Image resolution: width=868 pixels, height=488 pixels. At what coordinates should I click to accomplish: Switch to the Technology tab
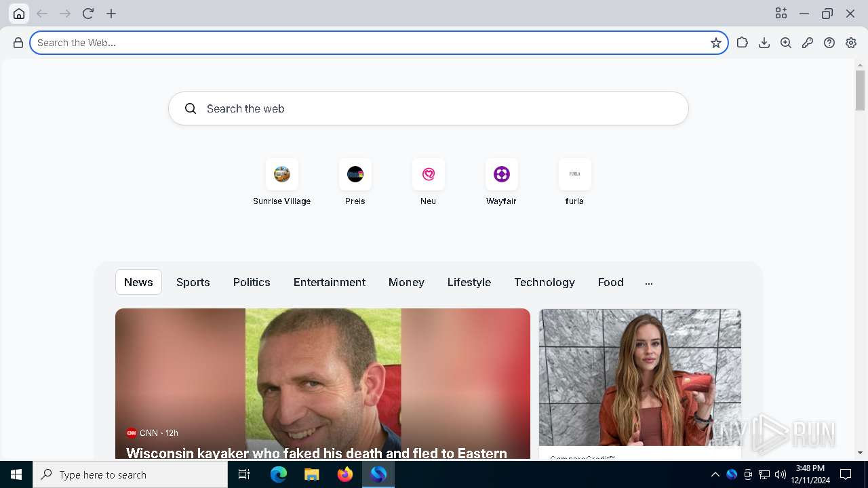pyautogui.click(x=545, y=282)
